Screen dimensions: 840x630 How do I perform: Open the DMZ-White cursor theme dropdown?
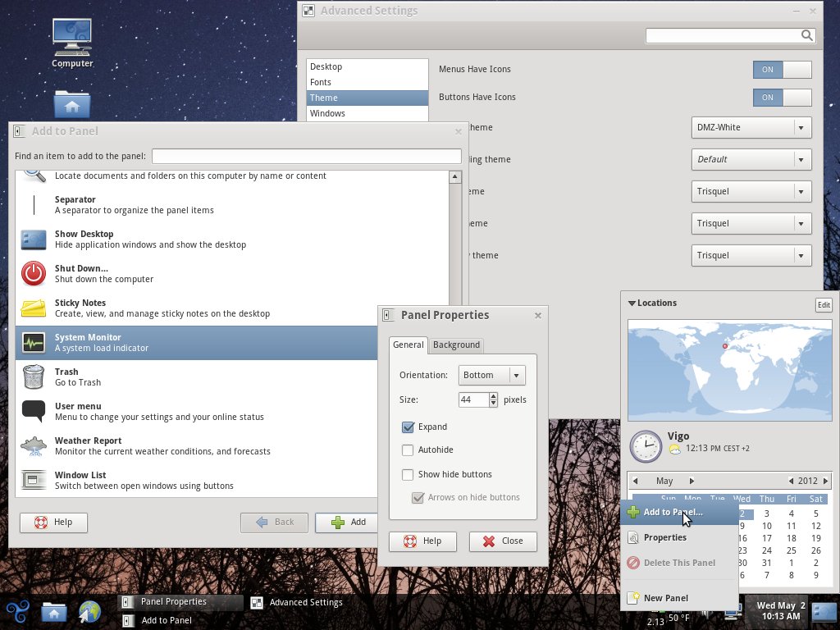(751, 128)
